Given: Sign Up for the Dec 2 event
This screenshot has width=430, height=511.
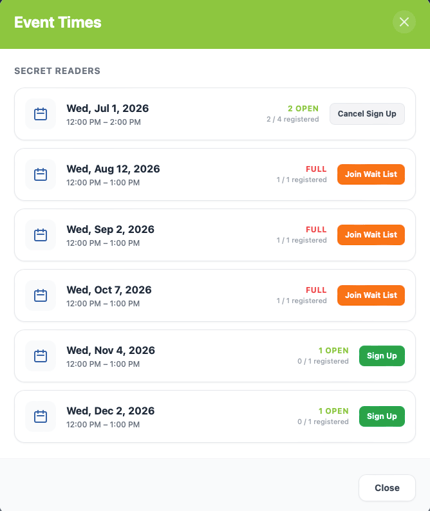Looking at the screenshot, I should point(382,416).
